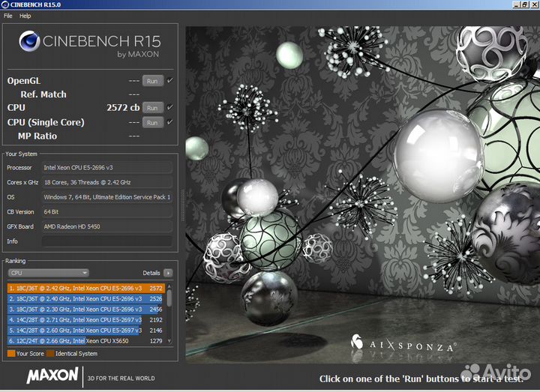The image size is (540, 392).
Task: Toggle the CPU test checkmark
Action: pyautogui.click(x=170, y=108)
